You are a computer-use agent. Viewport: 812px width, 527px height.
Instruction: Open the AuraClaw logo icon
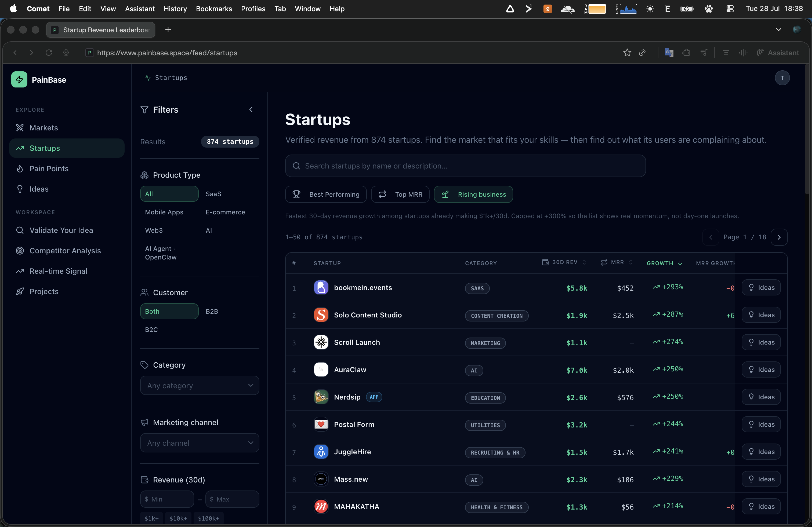click(321, 369)
